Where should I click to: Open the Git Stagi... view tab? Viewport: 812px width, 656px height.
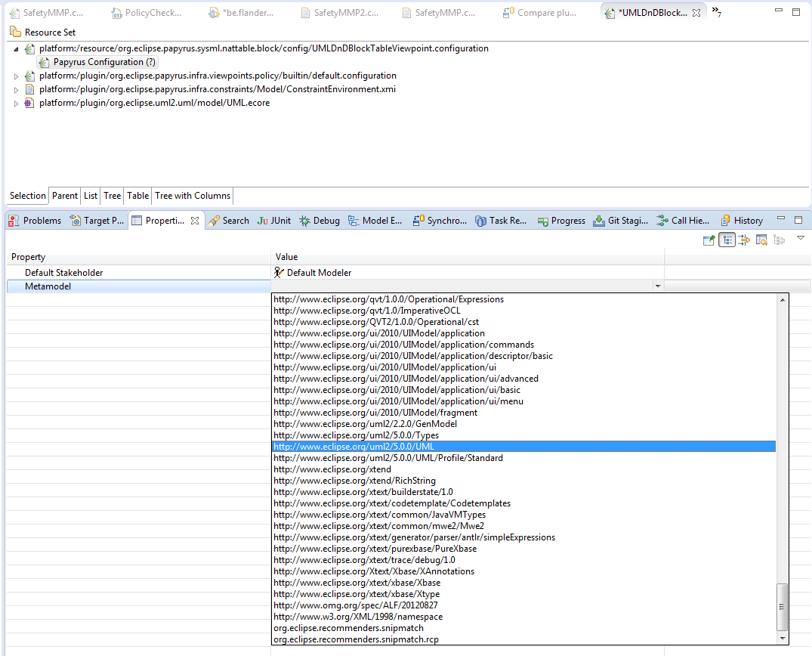[x=621, y=221]
